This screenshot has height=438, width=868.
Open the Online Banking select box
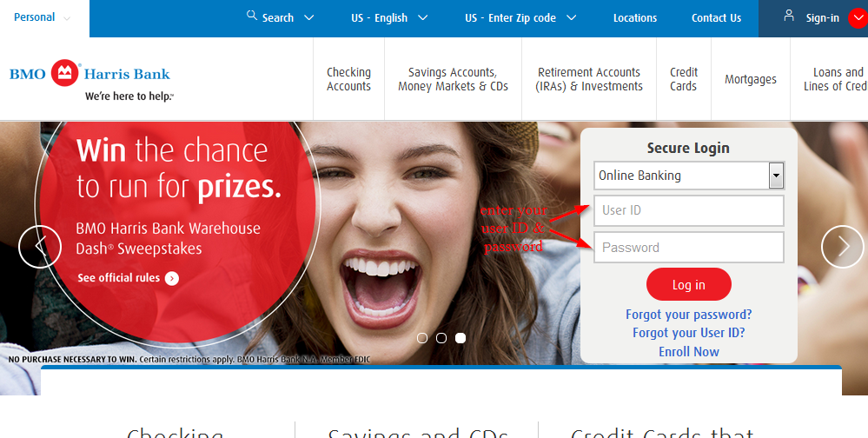point(689,176)
